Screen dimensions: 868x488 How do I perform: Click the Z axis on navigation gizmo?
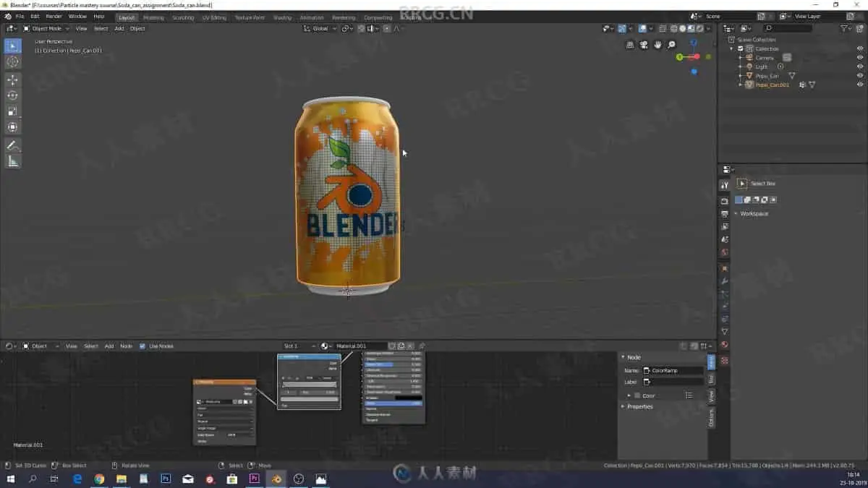click(x=694, y=43)
